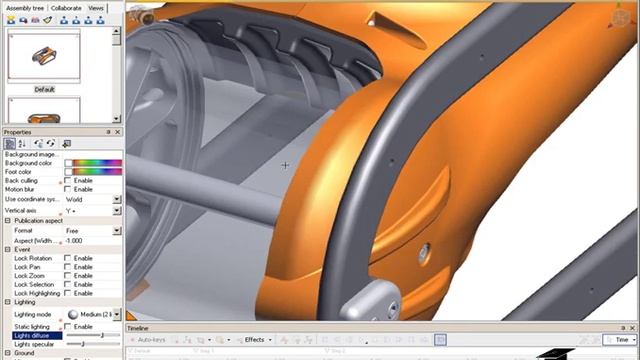This screenshot has width=640, height=360.
Task: Open the Lighting mode dropdown
Action: click(117, 314)
